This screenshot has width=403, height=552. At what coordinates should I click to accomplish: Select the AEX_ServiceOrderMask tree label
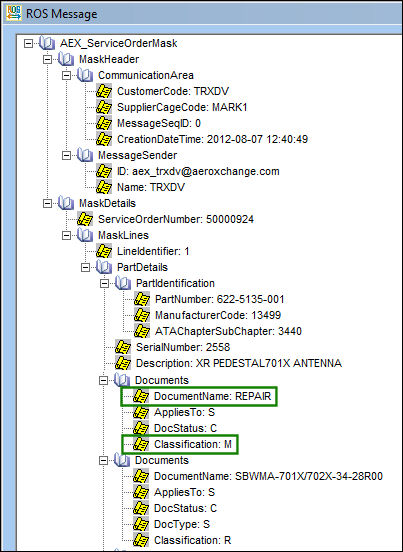pos(119,44)
